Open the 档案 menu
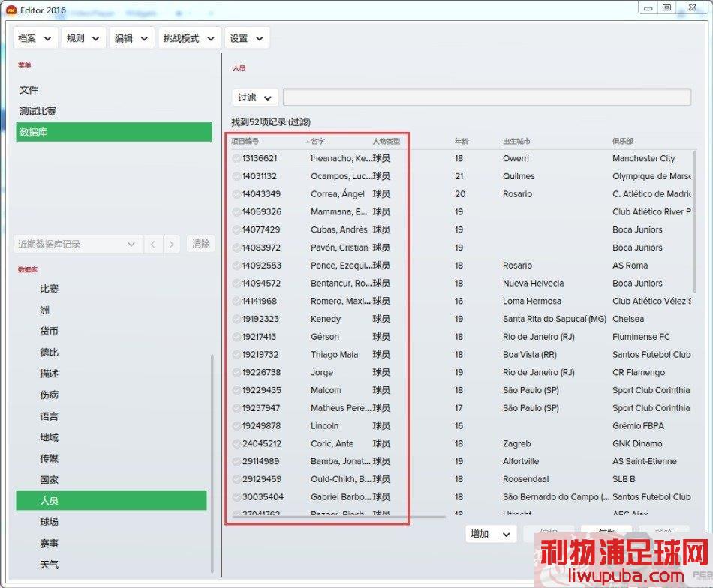The height and width of the screenshot is (588, 713). point(35,38)
